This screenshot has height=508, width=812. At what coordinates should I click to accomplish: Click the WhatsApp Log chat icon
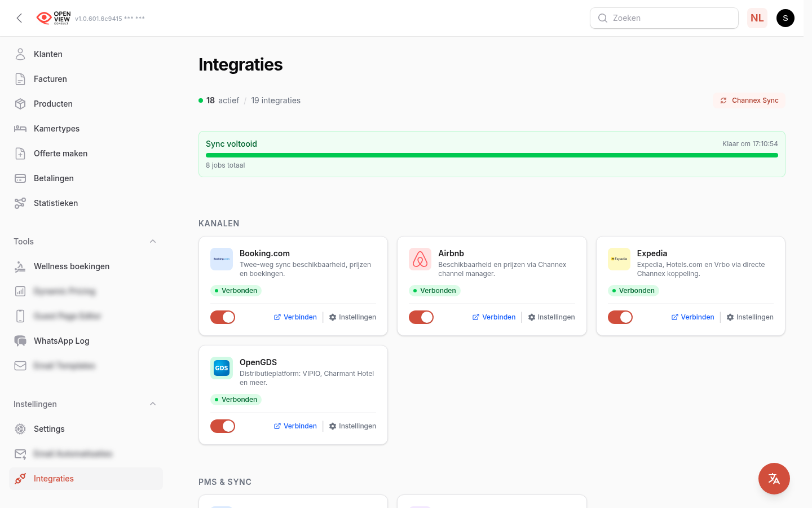click(20, 341)
